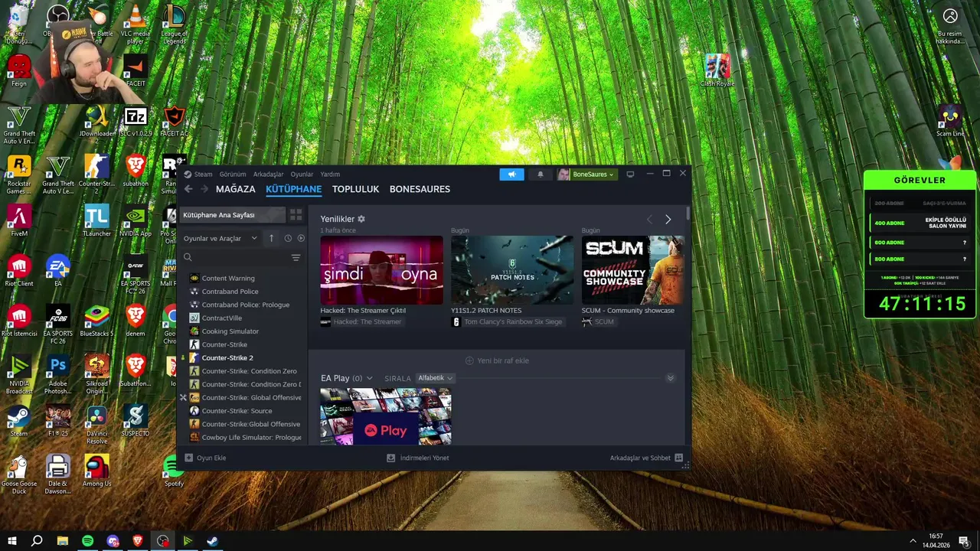Viewport: 980px width, 551px height.
Task: Open the Oyunlar menu
Action: (x=302, y=174)
